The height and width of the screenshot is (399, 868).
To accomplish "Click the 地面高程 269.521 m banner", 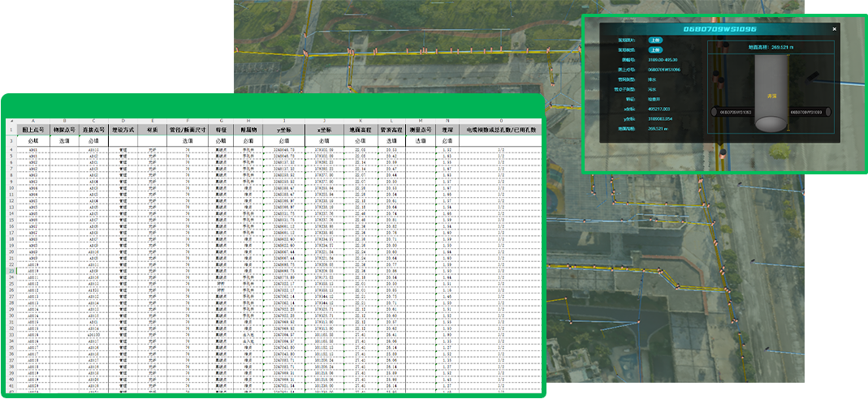I will pos(769,47).
